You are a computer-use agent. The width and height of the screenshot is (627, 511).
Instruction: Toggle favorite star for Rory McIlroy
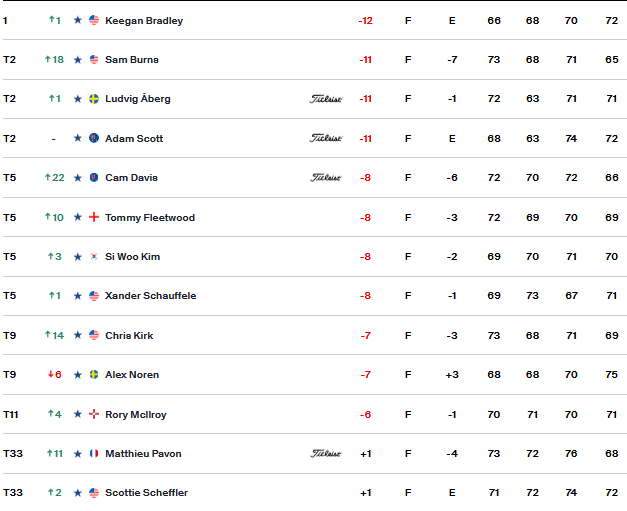click(78, 414)
